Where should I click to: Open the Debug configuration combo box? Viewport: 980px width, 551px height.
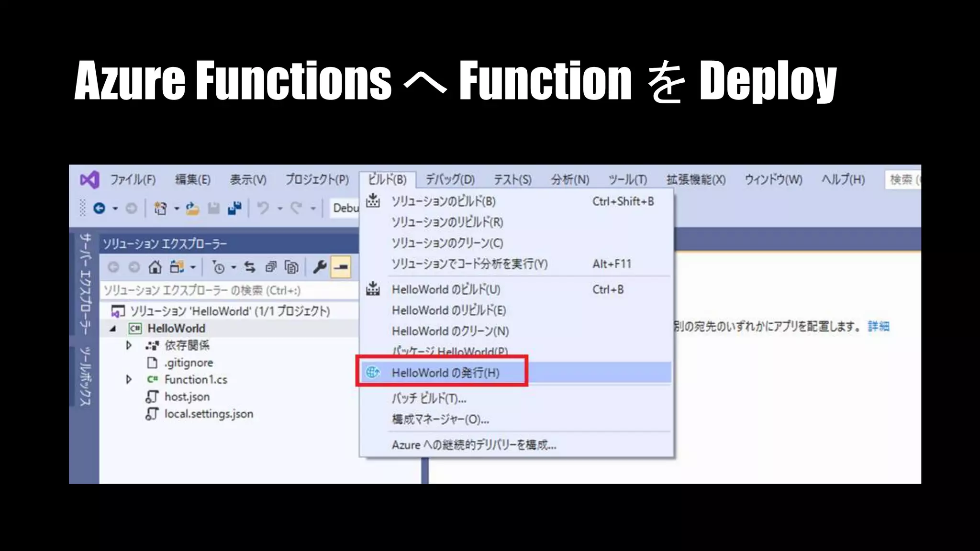coord(345,208)
